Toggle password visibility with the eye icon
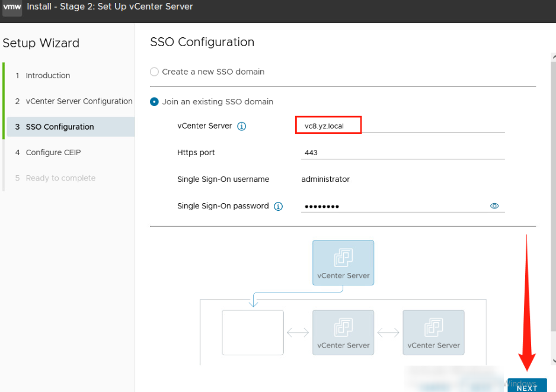Screen dimensions: 556x392 pos(494,205)
